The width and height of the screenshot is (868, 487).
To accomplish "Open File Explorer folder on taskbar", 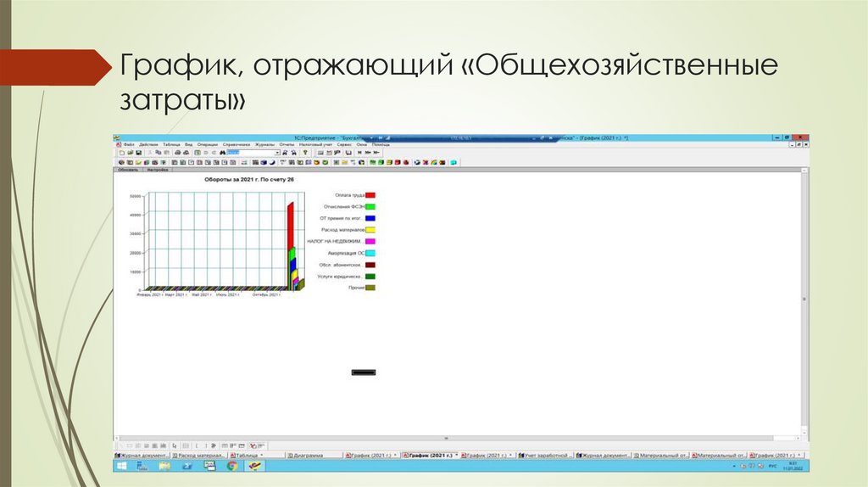I will coord(164,466).
